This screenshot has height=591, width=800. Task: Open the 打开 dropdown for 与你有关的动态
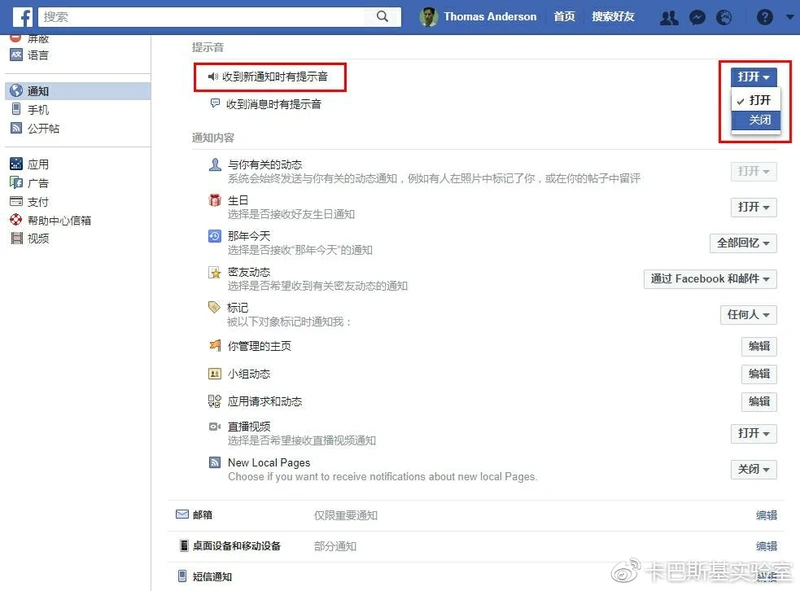pos(754,171)
